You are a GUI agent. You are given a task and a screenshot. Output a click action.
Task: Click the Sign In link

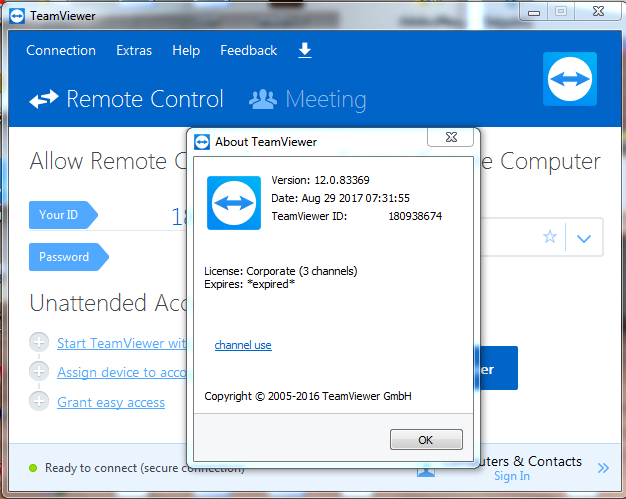(512, 476)
